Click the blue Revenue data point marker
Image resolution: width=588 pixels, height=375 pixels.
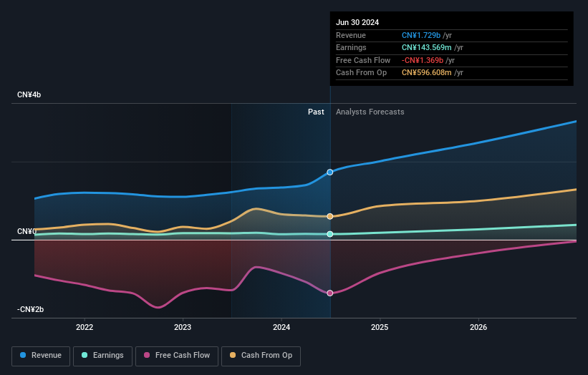330,172
